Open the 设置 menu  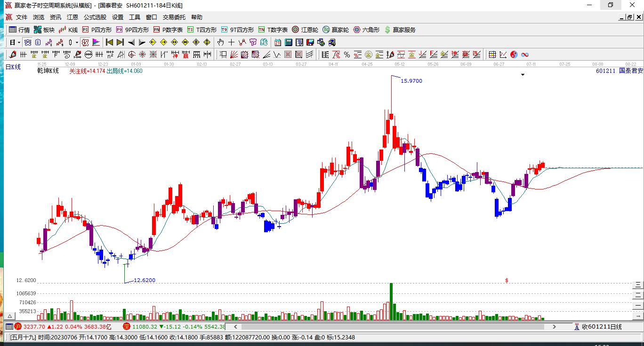(x=118, y=17)
